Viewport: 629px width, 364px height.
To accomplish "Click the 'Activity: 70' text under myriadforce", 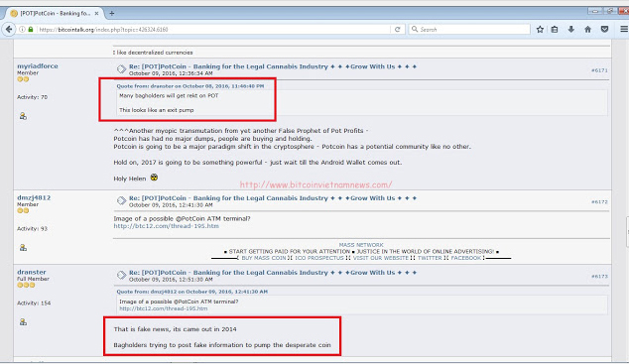I will [x=32, y=97].
